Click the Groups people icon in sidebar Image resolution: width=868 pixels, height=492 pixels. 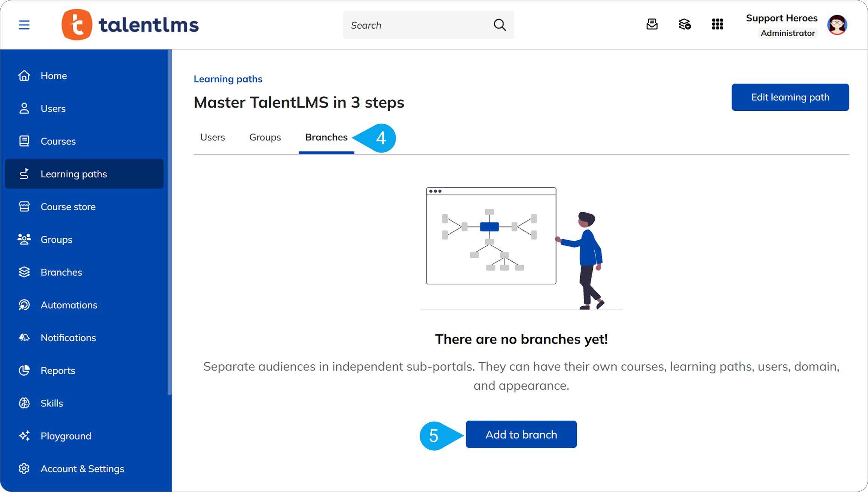tap(24, 239)
